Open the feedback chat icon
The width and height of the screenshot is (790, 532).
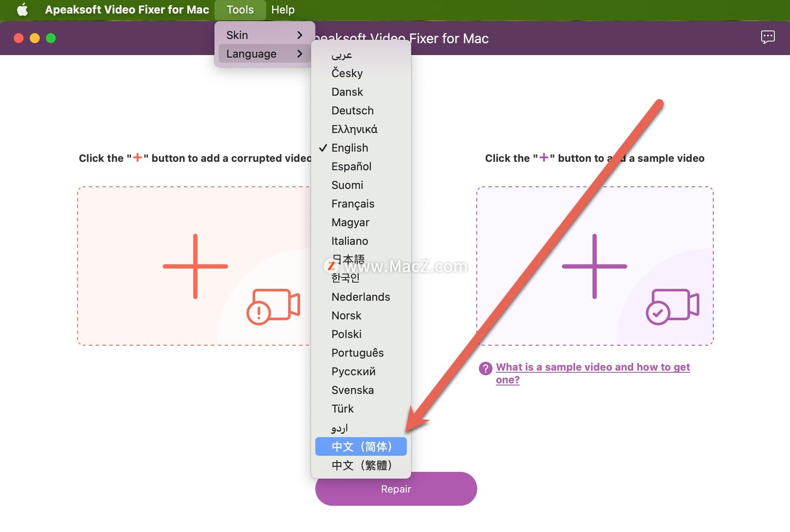click(x=768, y=37)
